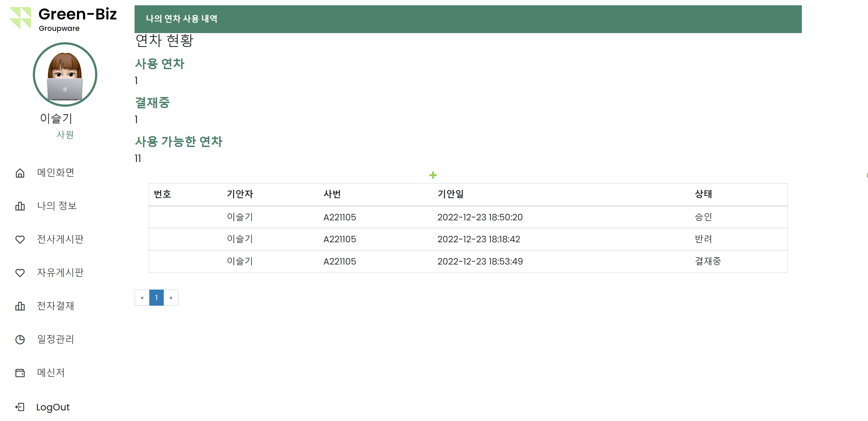Select the home icon beside 메인화면
This screenshot has height=421, width=868.
point(20,173)
